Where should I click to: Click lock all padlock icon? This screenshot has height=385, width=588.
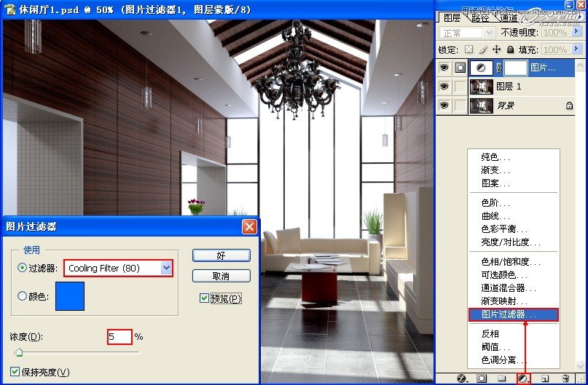[x=510, y=49]
